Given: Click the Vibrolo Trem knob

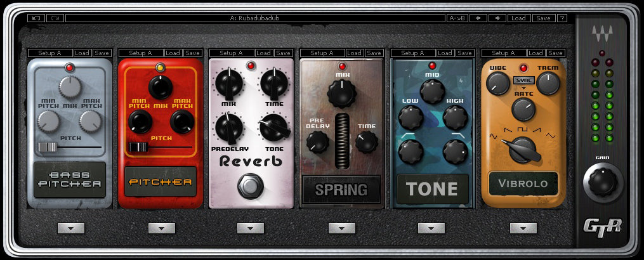Looking at the screenshot, I should click(x=548, y=83).
